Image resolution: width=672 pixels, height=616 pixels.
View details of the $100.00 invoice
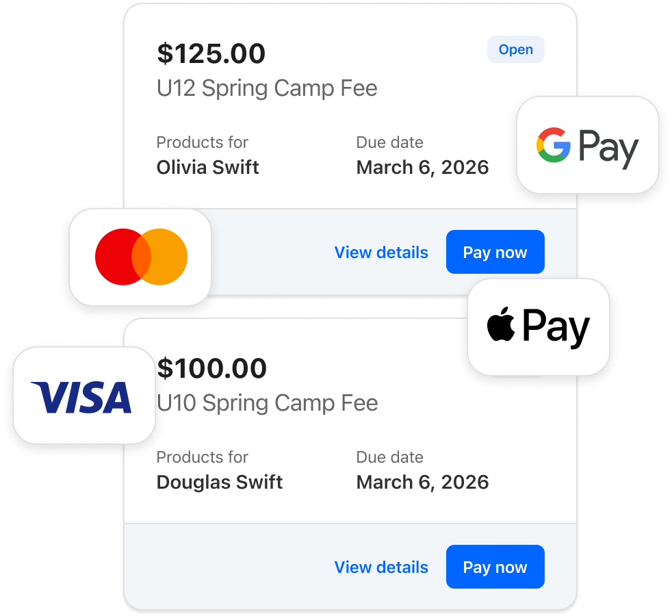381,567
